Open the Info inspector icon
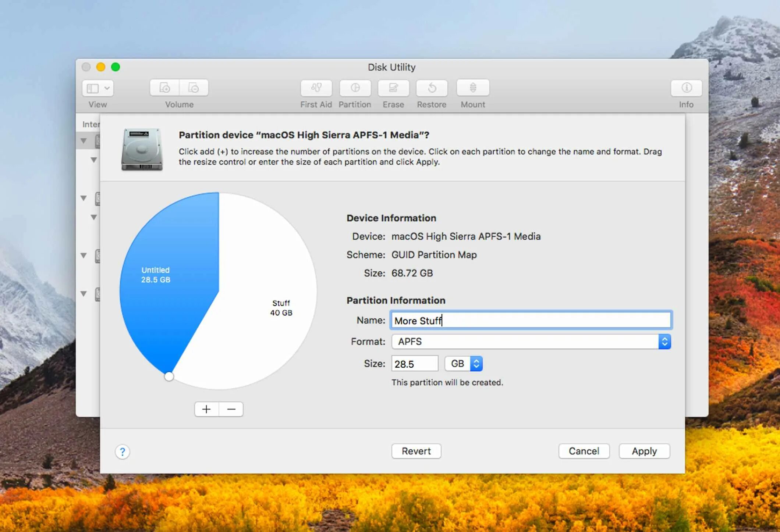The height and width of the screenshot is (532, 780). (686, 88)
